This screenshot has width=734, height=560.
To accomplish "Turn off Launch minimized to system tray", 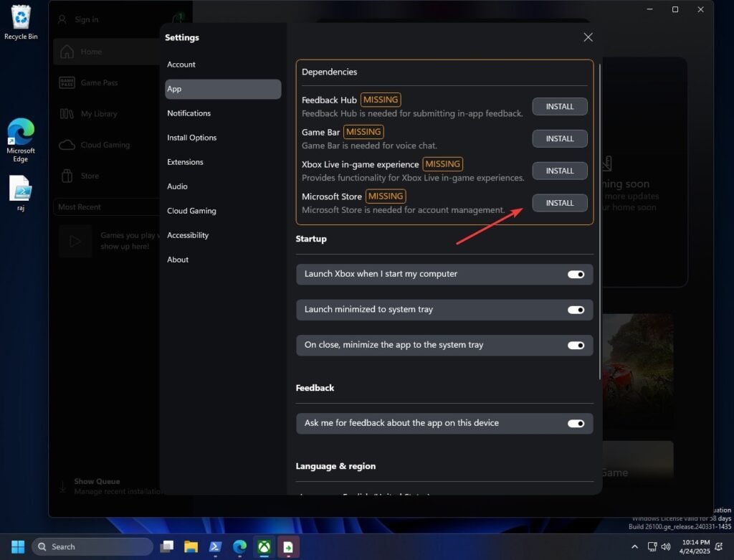I will click(x=576, y=310).
